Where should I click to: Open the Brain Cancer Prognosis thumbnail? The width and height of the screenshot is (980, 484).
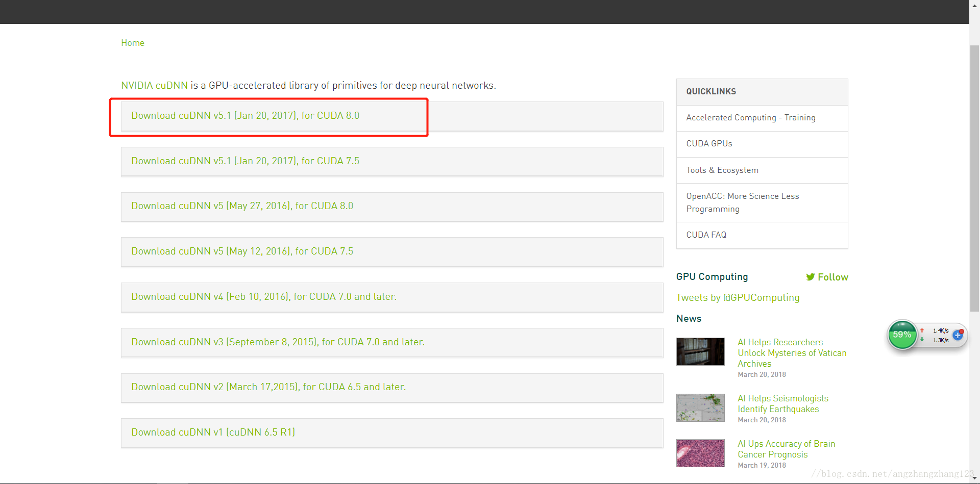700,453
